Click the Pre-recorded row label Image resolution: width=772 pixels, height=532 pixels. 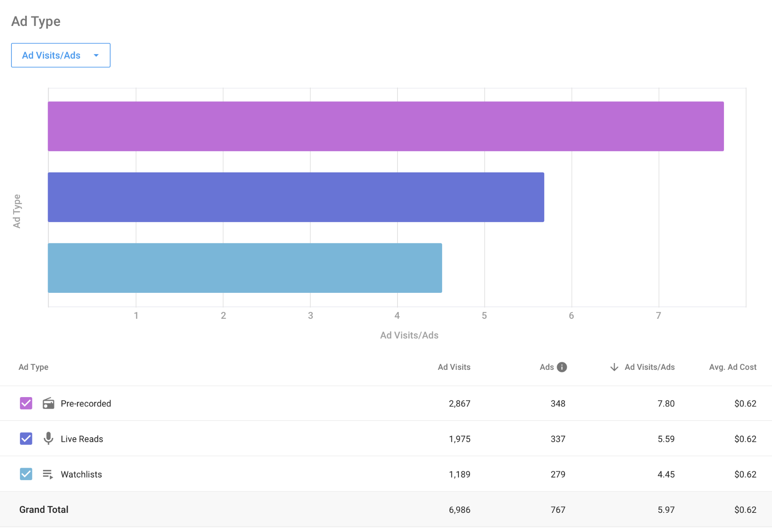(x=86, y=403)
